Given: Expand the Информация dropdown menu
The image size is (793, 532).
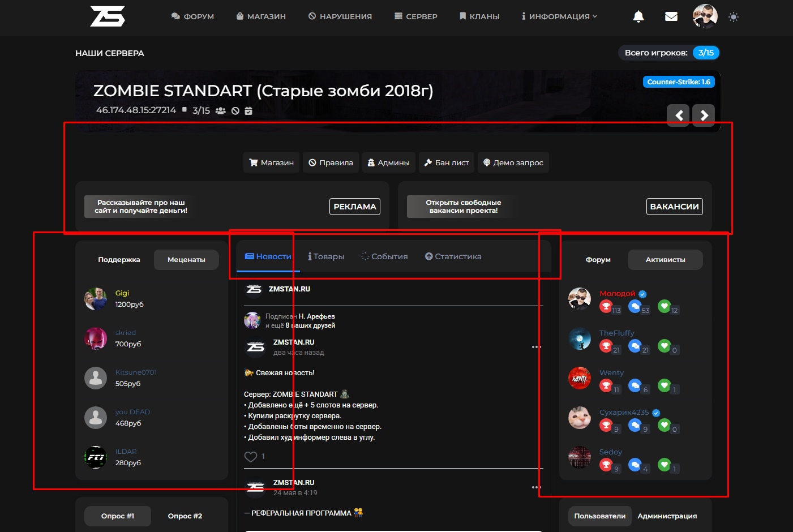Looking at the screenshot, I should coord(559,16).
